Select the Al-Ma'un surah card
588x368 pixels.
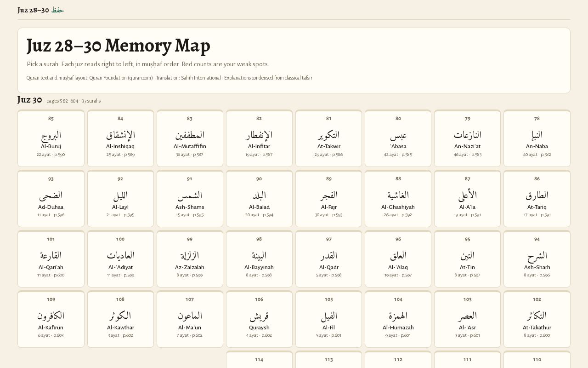(190, 319)
